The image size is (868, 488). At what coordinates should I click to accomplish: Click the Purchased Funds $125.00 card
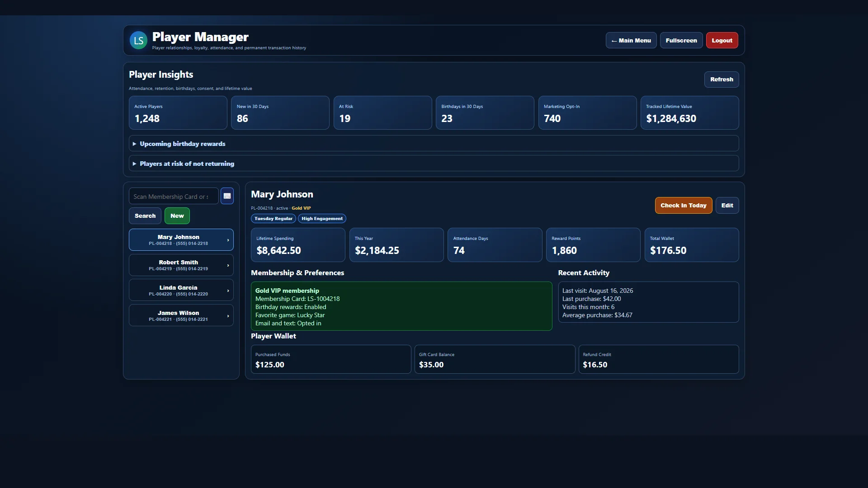click(331, 359)
